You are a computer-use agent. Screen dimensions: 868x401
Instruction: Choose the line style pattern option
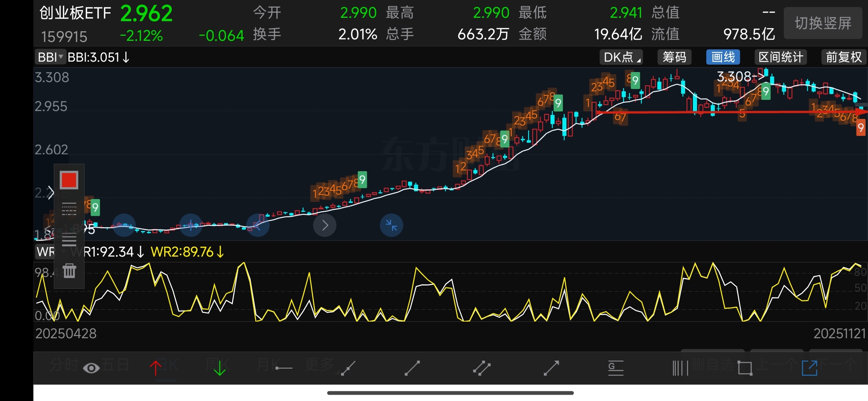(x=69, y=209)
